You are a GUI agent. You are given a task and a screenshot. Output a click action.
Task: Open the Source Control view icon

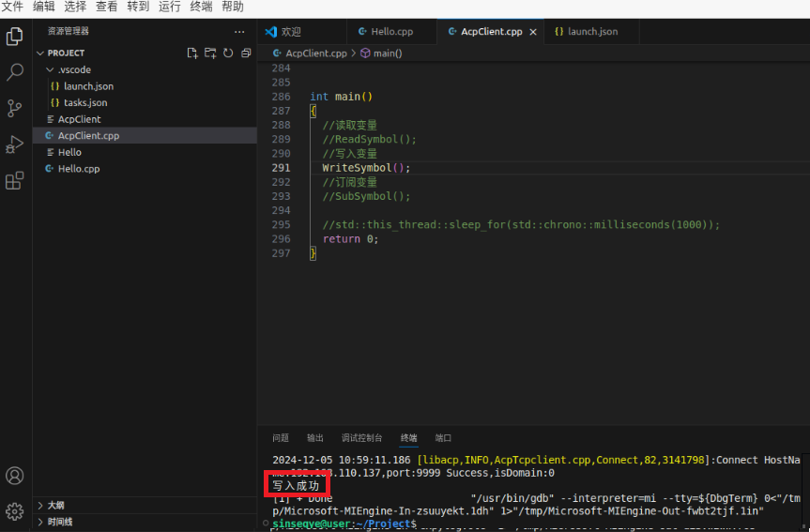pos(14,108)
